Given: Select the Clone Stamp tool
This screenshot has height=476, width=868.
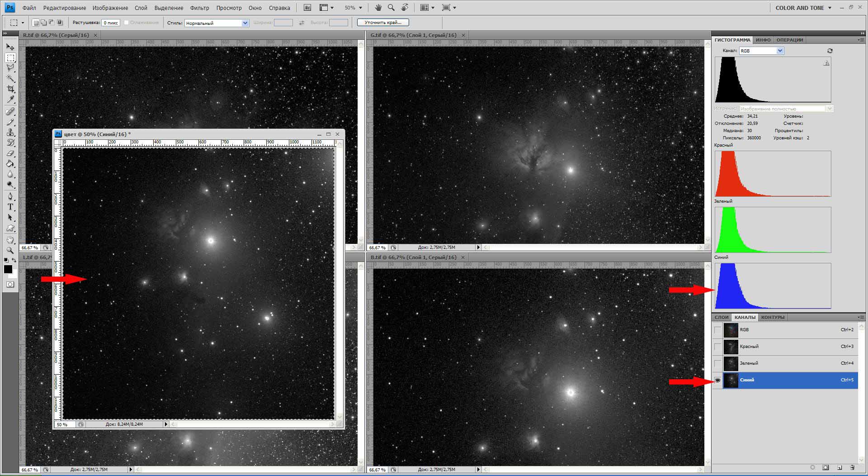Looking at the screenshot, I should click(10, 133).
